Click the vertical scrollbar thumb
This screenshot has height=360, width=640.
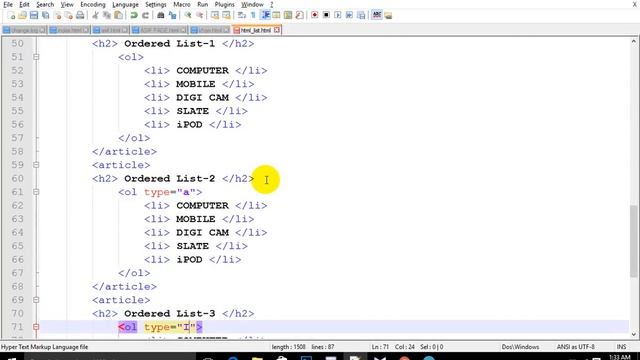[x=633, y=241]
